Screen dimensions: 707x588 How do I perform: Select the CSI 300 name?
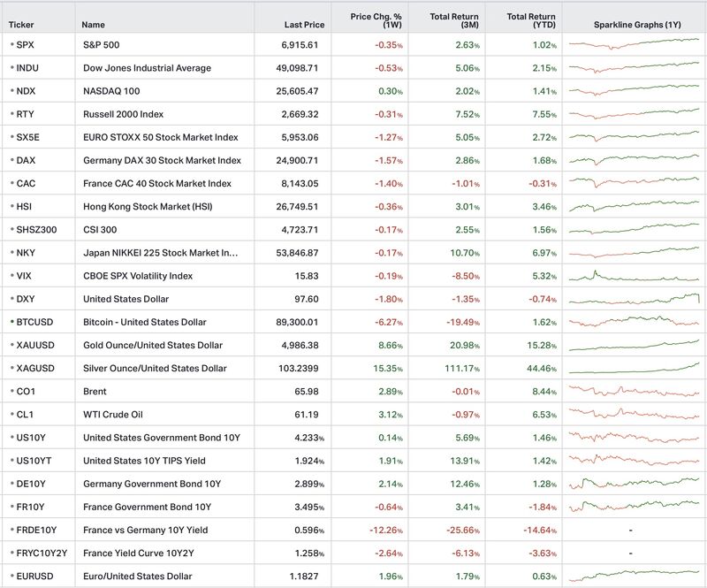100,230
